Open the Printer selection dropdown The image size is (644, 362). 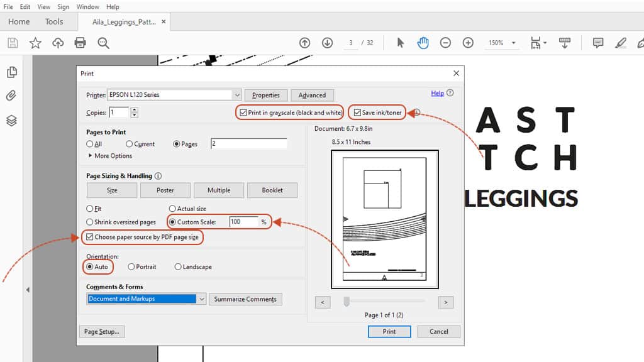237,95
